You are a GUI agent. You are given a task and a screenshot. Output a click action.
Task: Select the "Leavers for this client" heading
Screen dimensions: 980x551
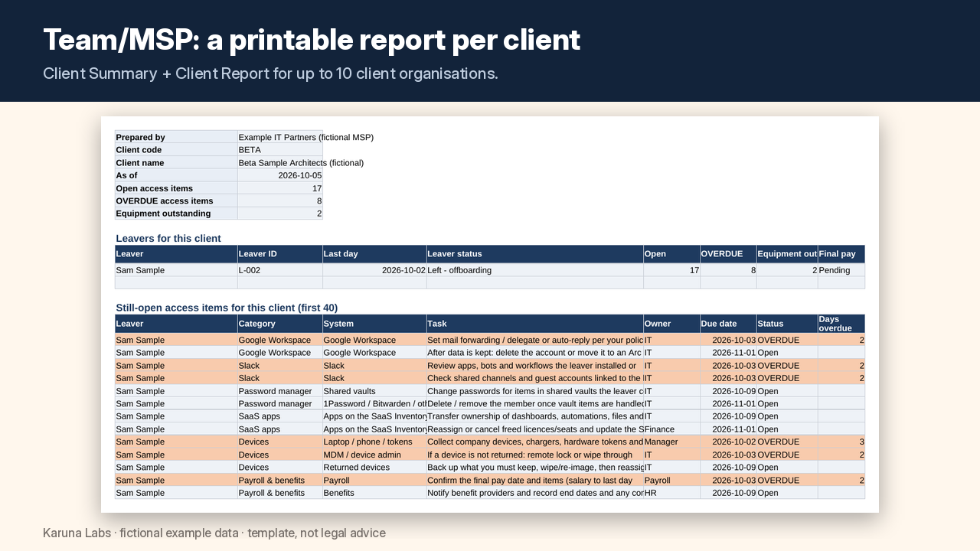coord(168,238)
